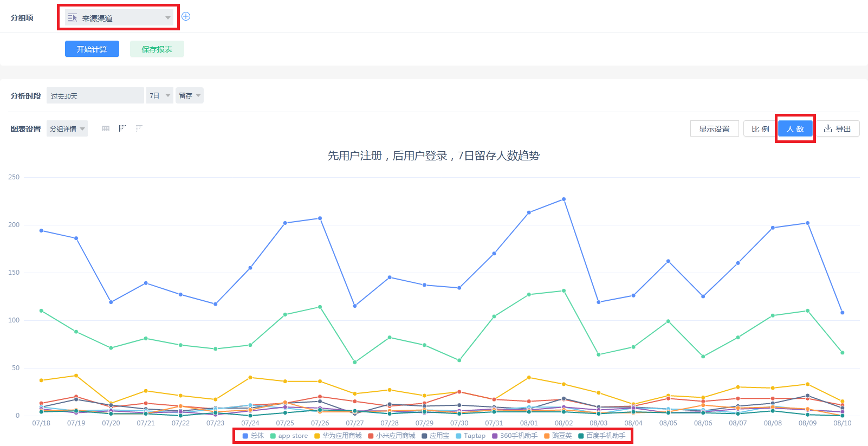Toggle the 百度手机助手 legend series
868x446 pixels.
pyautogui.click(x=602, y=436)
